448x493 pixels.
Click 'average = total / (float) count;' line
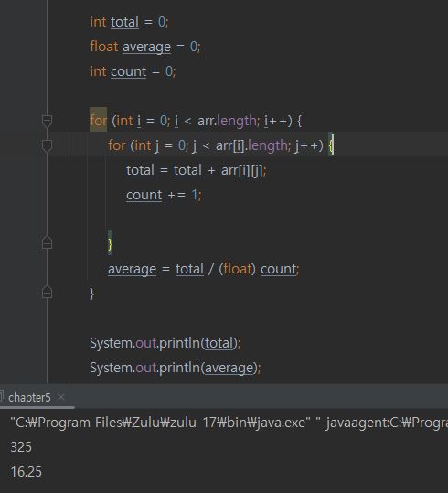click(x=204, y=269)
